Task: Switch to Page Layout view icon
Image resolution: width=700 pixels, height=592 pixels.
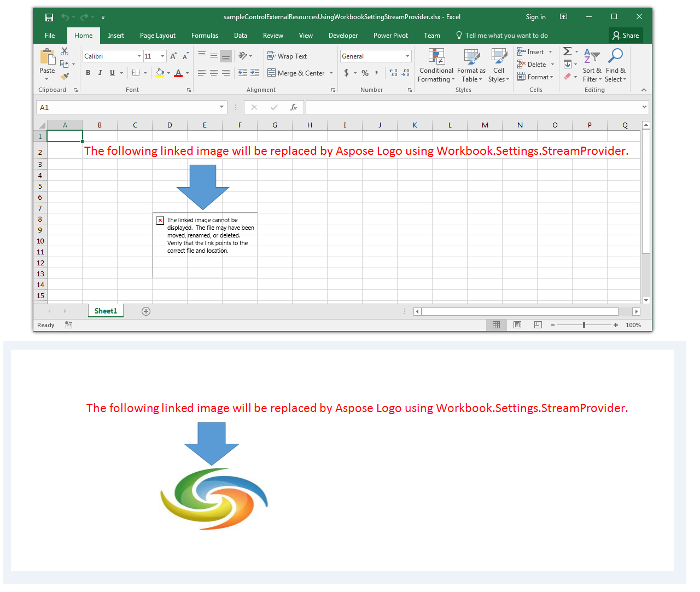Action: pos(517,325)
